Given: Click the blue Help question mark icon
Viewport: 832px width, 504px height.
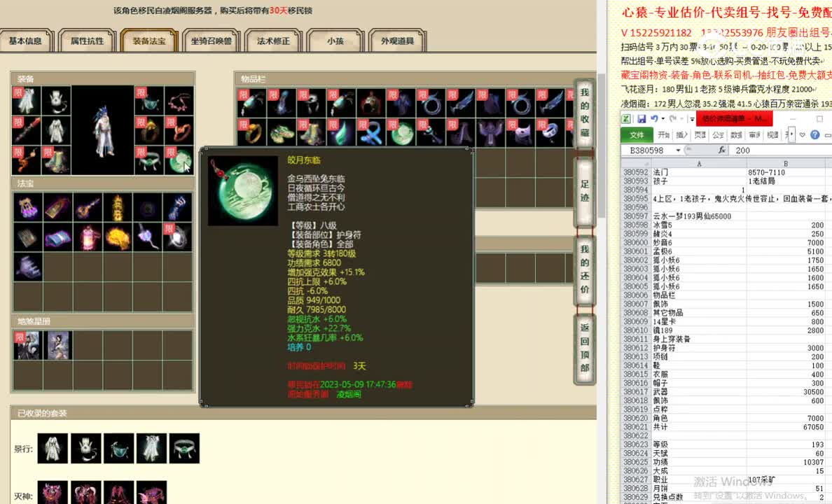Looking at the screenshot, I should (x=816, y=134).
